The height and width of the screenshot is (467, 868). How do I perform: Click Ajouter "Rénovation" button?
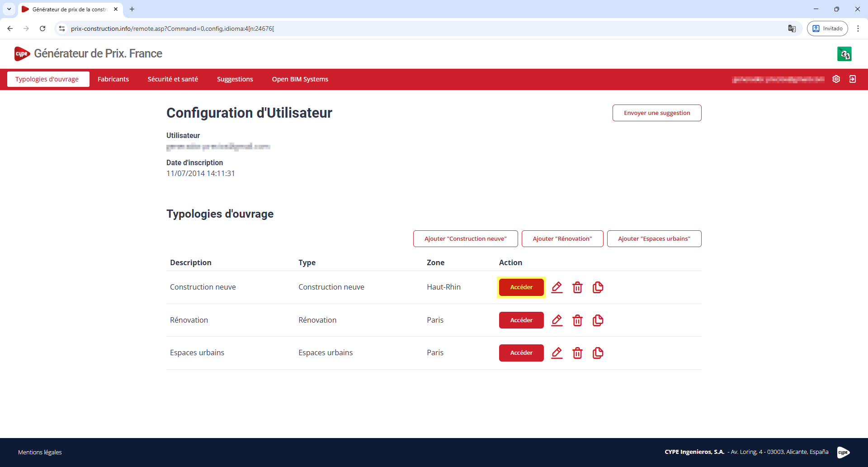(x=562, y=239)
